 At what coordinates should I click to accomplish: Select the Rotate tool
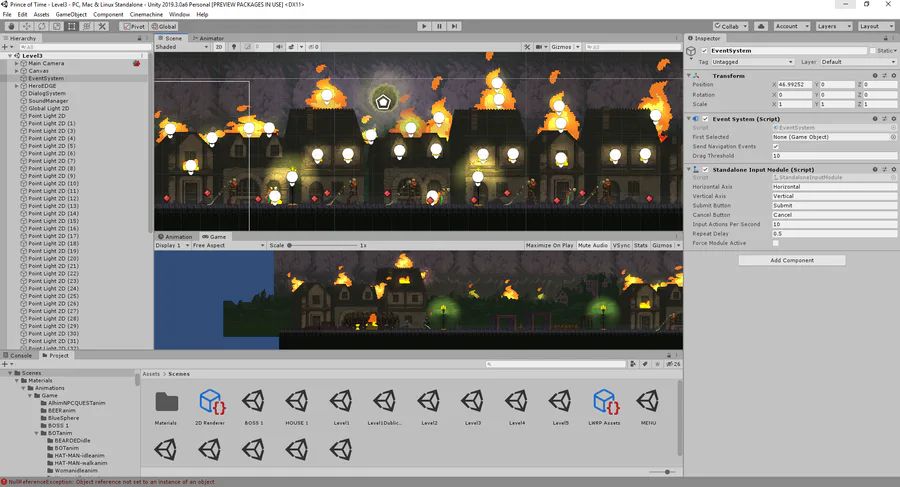pyautogui.click(x=41, y=26)
